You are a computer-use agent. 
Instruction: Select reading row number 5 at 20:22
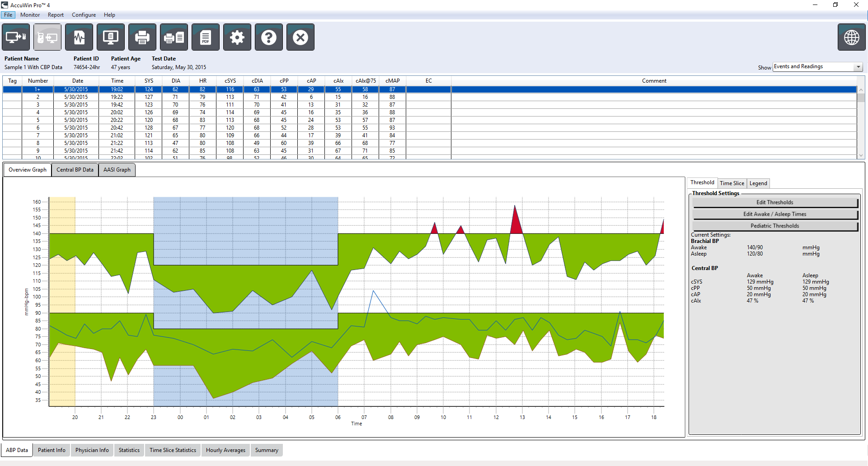[x=430, y=120]
